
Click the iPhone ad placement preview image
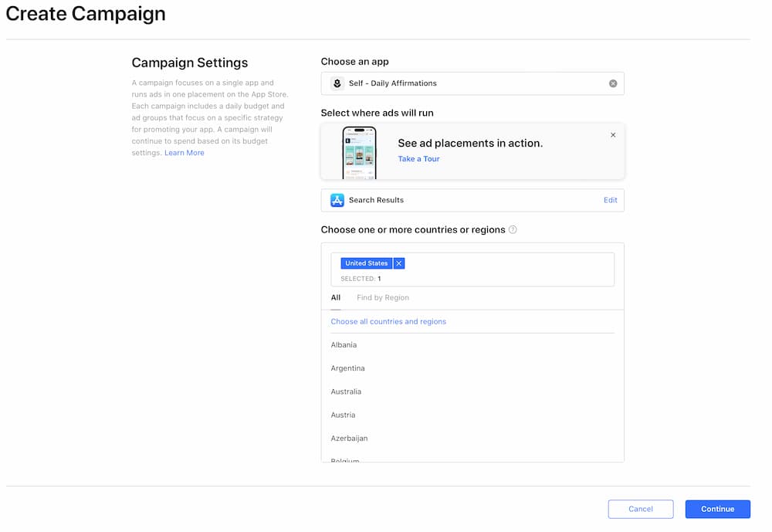(x=360, y=152)
